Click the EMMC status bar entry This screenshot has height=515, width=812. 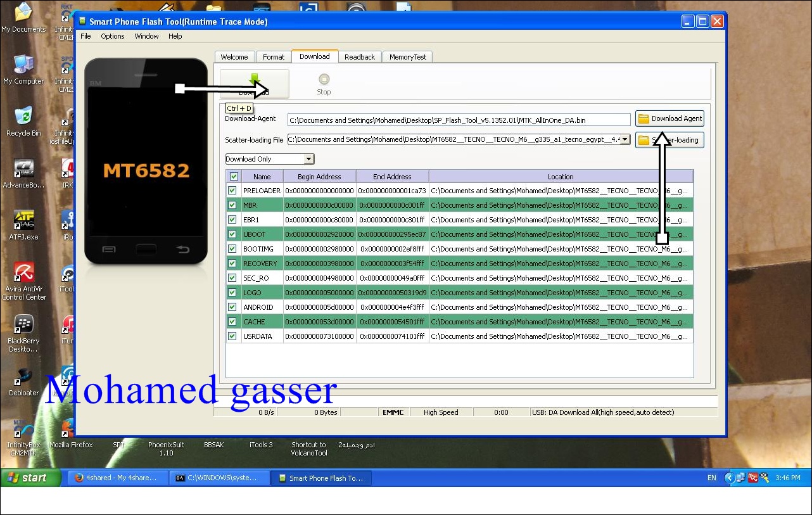(x=393, y=412)
